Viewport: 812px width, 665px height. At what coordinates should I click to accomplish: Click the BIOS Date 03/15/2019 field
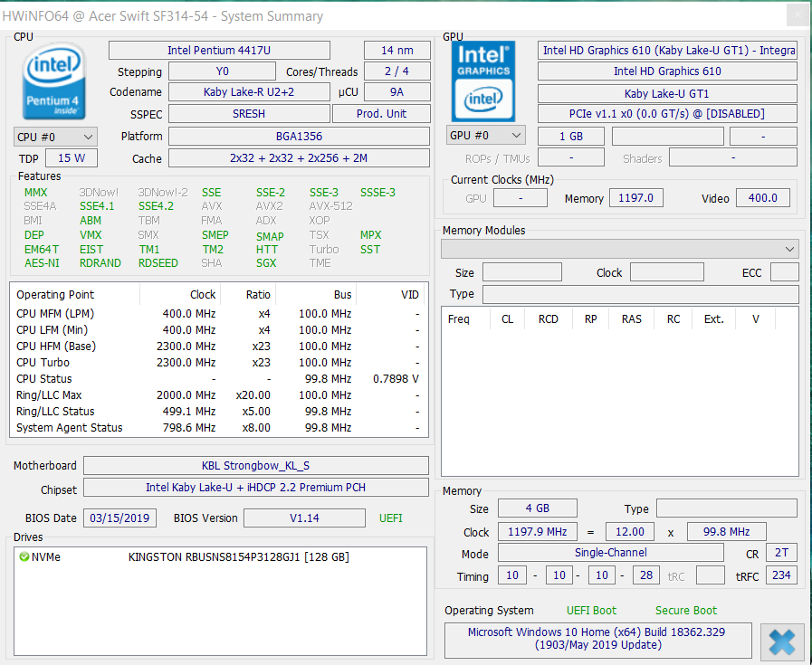click(x=119, y=518)
